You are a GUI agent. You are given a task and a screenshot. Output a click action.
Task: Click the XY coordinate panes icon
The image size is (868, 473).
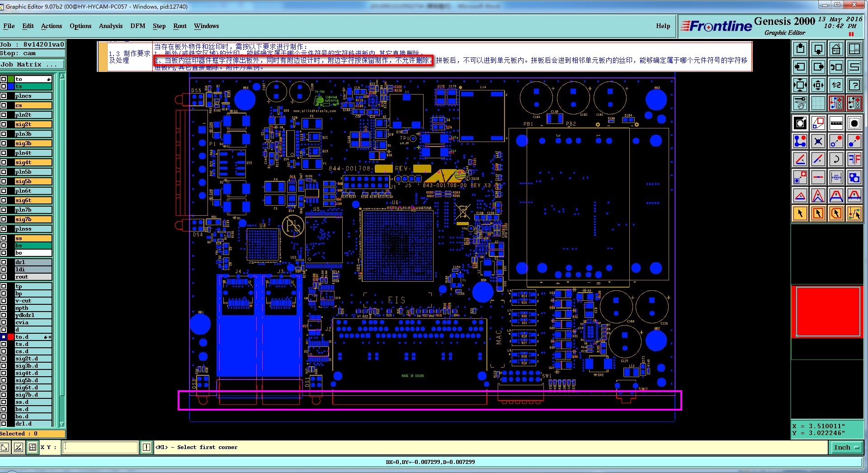854,49
